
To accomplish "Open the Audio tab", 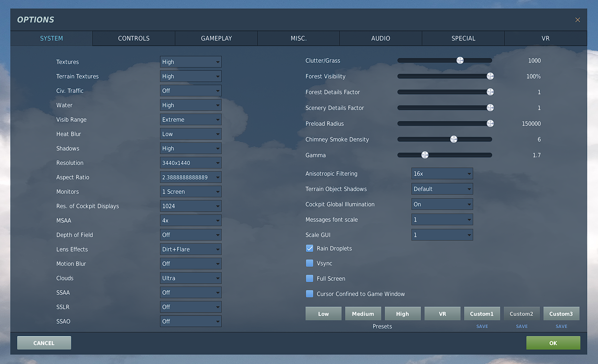I will (x=380, y=38).
